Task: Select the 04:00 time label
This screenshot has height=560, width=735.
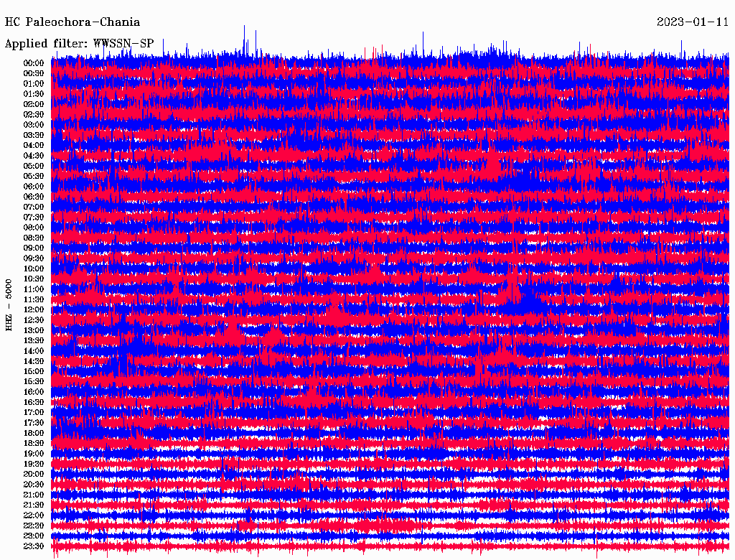Action: [34, 146]
